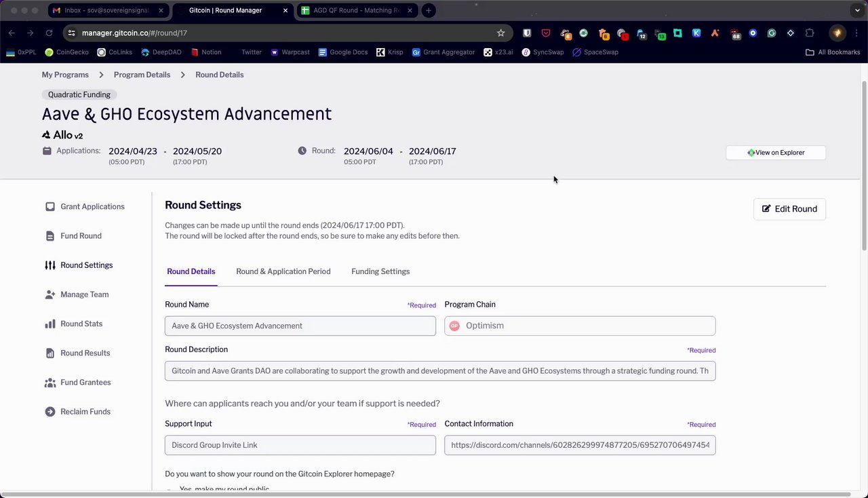Open the CoinGecko bookmark
Screen dimensions: 868x498
pos(66,52)
